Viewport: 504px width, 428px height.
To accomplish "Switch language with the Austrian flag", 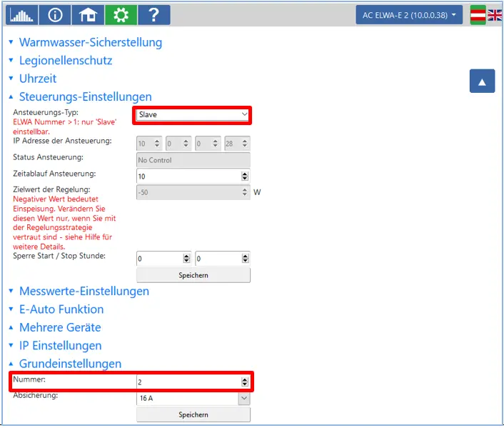I will click(478, 15).
